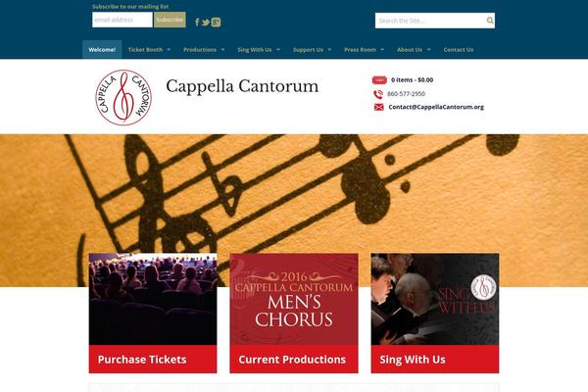The width and height of the screenshot is (588, 392).
Task: Select the Welcome! menu tab
Action: [102, 50]
